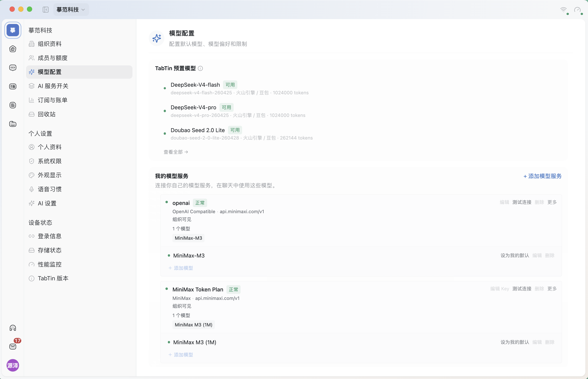
Task: Open the contacts card icon in rail
Action: click(x=13, y=86)
